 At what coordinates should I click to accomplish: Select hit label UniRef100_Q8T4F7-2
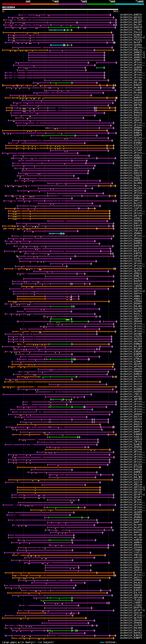coord(132,495)
